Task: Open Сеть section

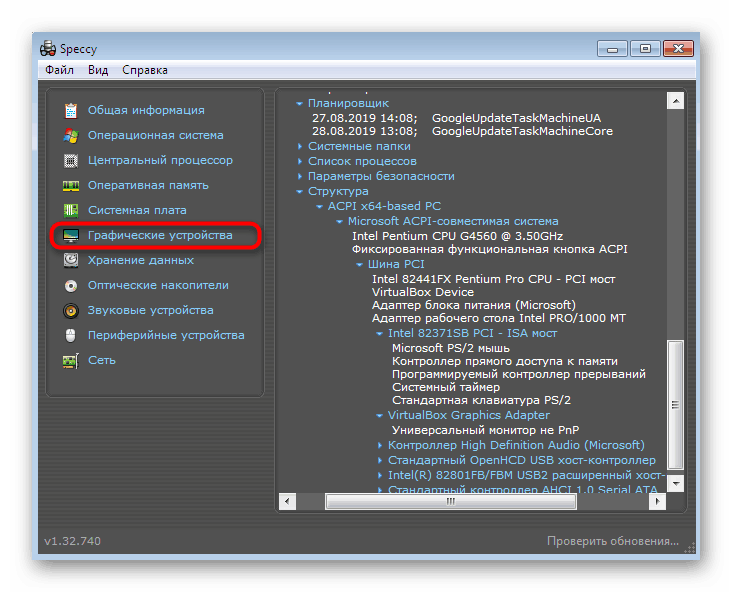Action: [102, 360]
